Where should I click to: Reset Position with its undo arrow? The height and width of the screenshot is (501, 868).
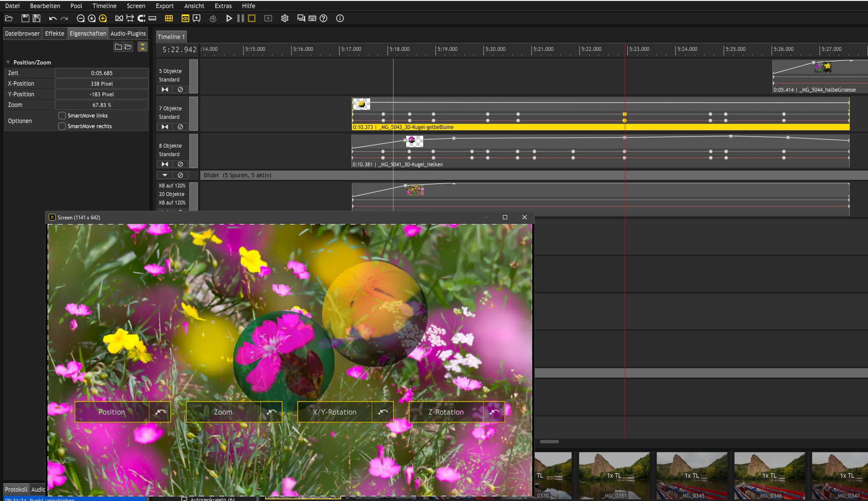click(x=160, y=412)
